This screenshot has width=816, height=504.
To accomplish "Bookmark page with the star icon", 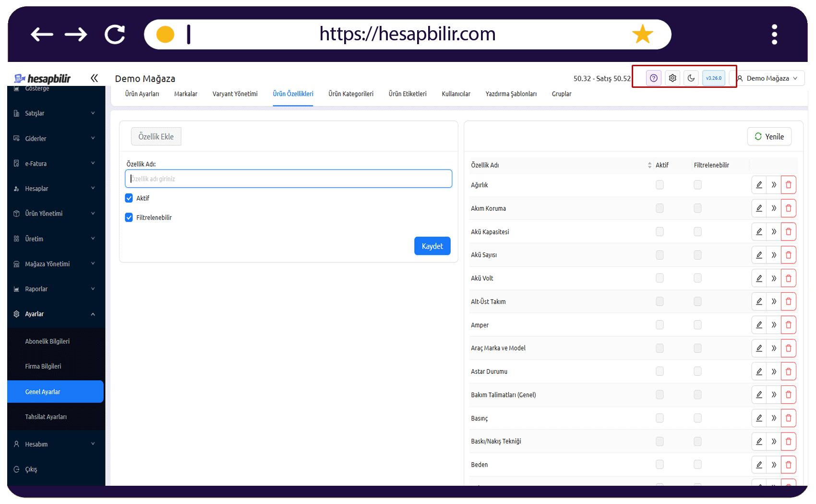I will (x=642, y=34).
